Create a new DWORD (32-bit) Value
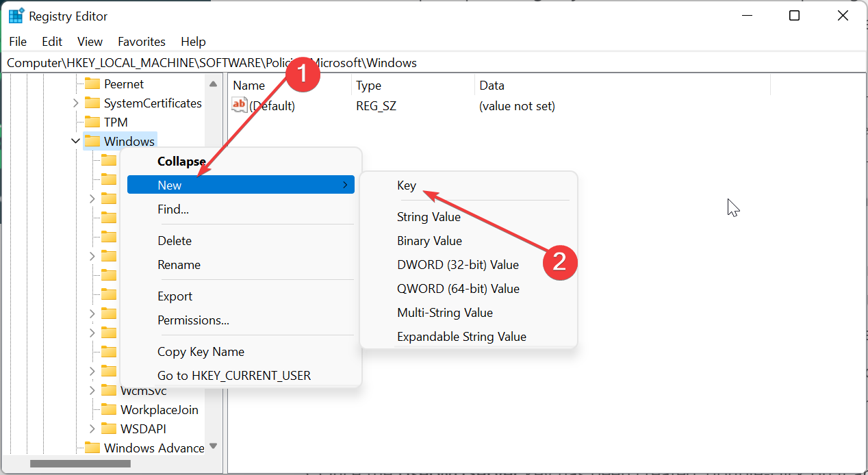 (468, 265)
